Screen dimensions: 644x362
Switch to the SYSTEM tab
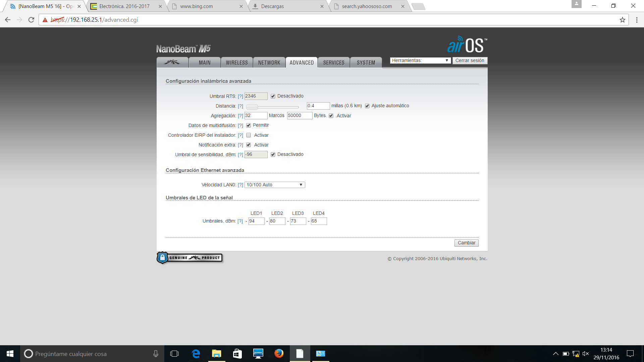(x=366, y=62)
